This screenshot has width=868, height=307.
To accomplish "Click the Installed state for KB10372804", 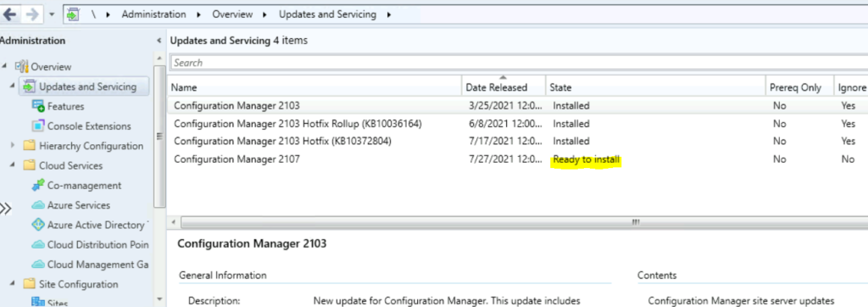I will pos(571,142).
